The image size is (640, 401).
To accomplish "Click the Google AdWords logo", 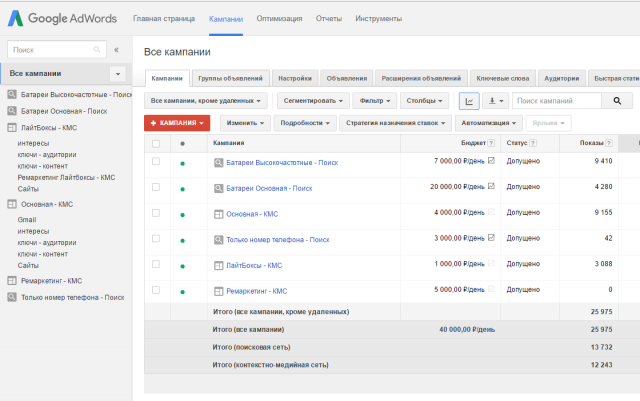I will [62, 18].
